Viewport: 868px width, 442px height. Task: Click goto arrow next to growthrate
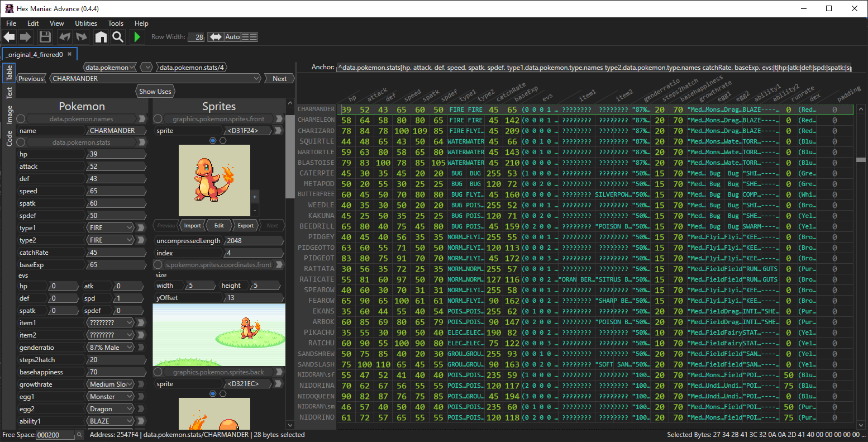142,384
